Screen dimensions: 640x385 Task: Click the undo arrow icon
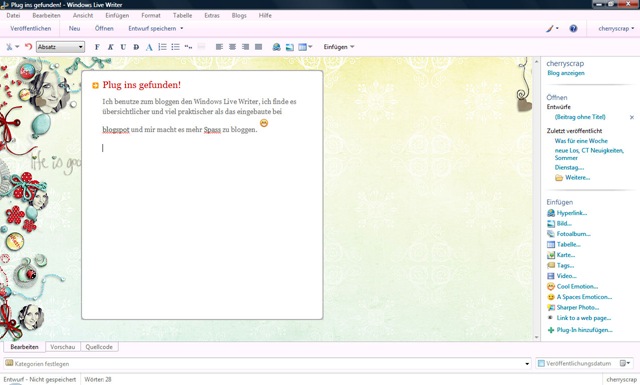pos(28,47)
